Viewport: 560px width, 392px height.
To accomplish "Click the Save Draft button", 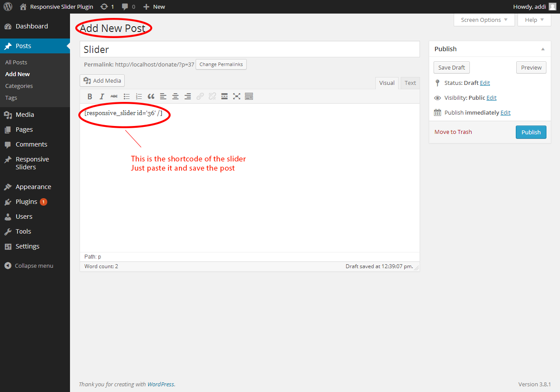I will pos(451,68).
